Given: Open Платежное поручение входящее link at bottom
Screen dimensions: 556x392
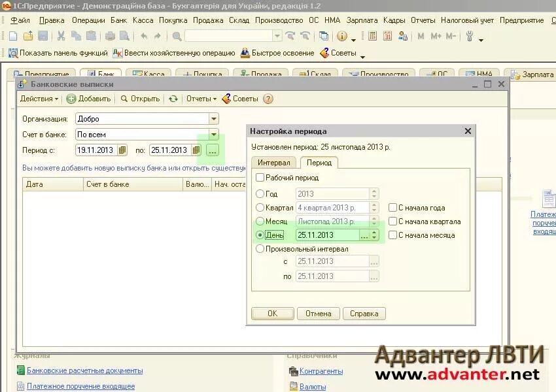Looking at the screenshot, I should pyautogui.click(x=81, y=386).
